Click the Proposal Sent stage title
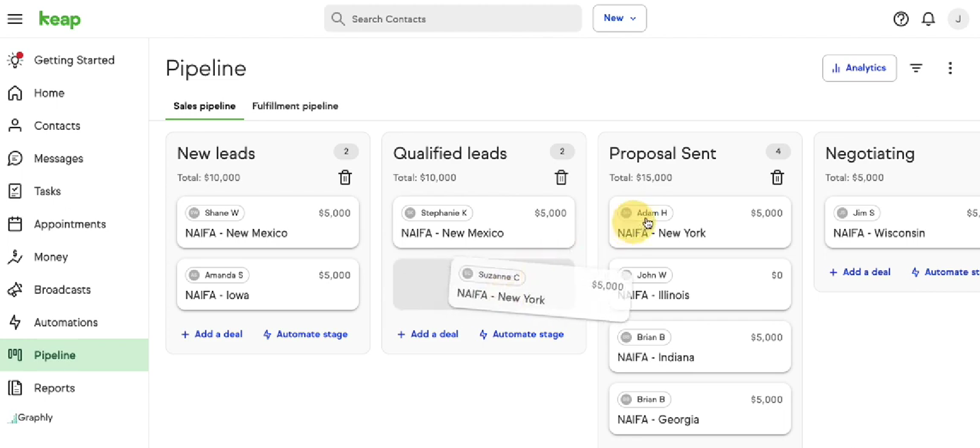This screenshot has height=448, width=980. [663, 153]
